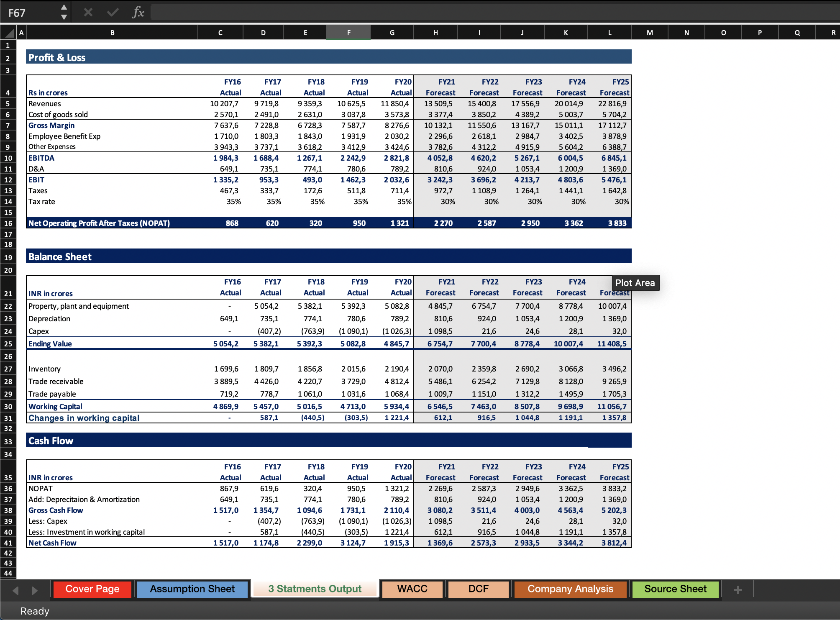Select FY16 Revenues value 10 207,7

pyautogui.click(x=224, y=104)
